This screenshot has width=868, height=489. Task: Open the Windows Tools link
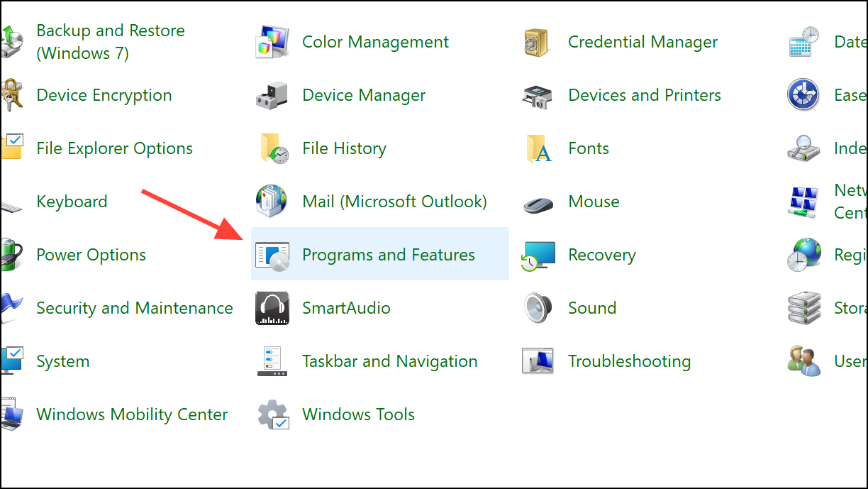coord(358,414)
